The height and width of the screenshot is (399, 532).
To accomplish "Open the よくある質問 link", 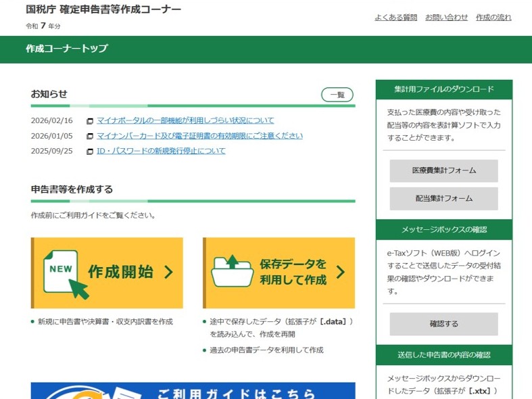I will [x=395, y=18].
